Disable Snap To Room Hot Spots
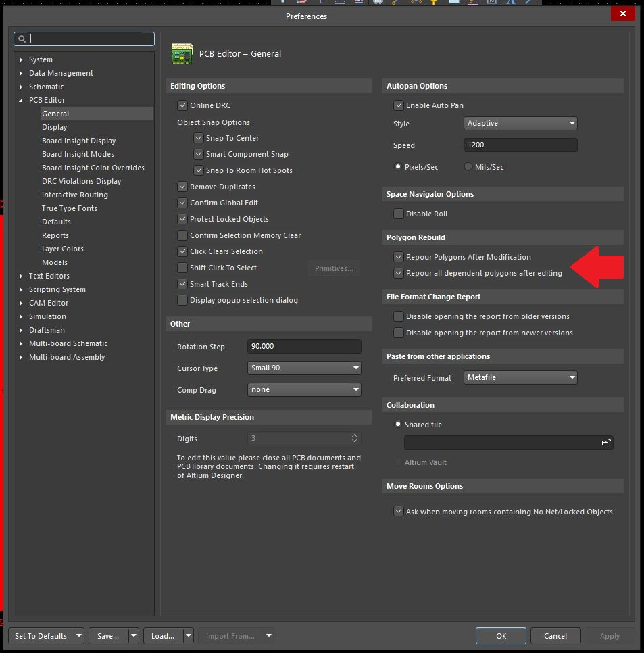 (199, 170)
